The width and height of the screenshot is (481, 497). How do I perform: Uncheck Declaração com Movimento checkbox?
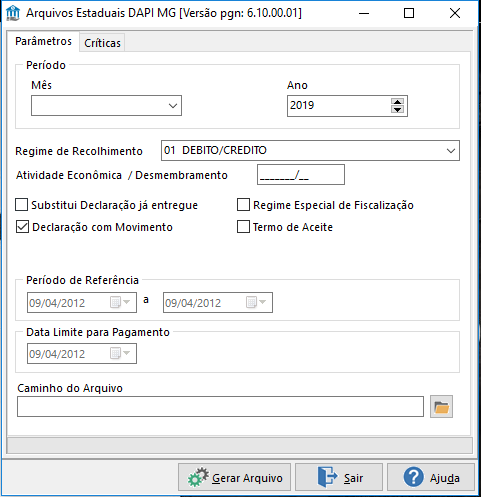[x=22, y=227]
